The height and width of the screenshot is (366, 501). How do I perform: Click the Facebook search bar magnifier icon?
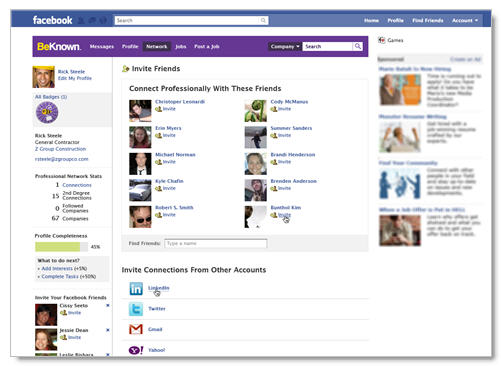(263, 21)
